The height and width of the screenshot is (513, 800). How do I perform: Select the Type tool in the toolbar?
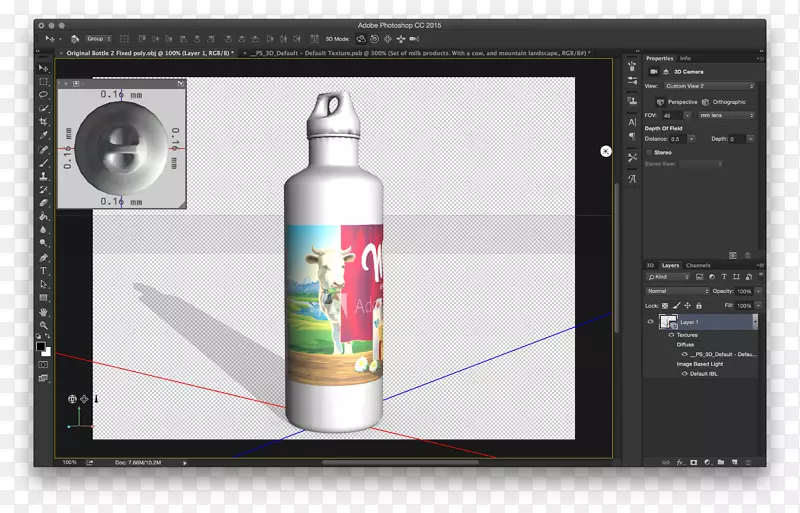point(44,271)
